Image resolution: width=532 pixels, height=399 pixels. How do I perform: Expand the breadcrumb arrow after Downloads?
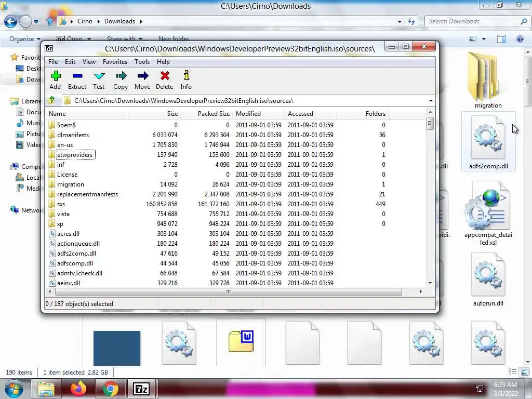click(x=141, y=21)
